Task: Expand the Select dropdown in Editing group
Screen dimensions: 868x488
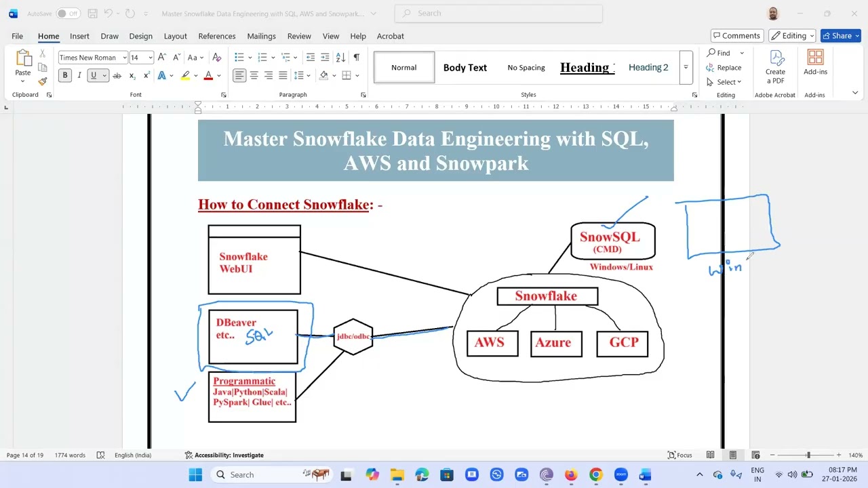Action: [724, 82]
